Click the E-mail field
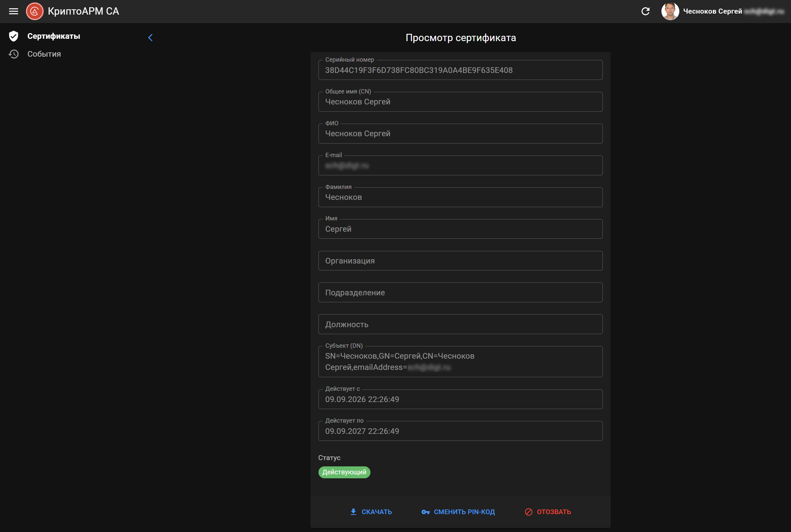This screenshot has width=791, height=532. 460,166
